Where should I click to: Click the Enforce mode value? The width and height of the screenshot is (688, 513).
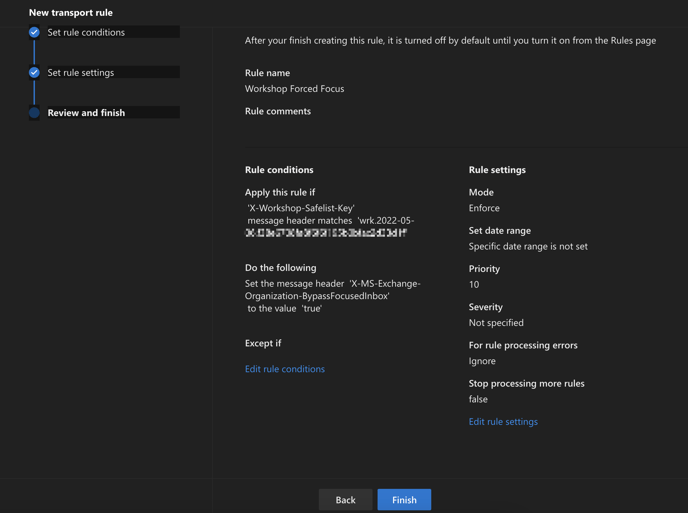[x=484, y=208]
